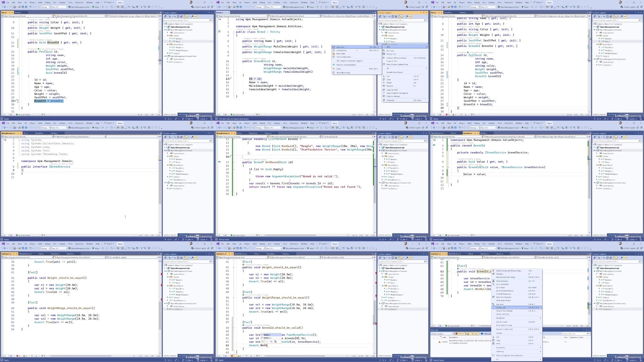
Task: Click Open Folder in File Explorer icon
Action: (384, 93)
